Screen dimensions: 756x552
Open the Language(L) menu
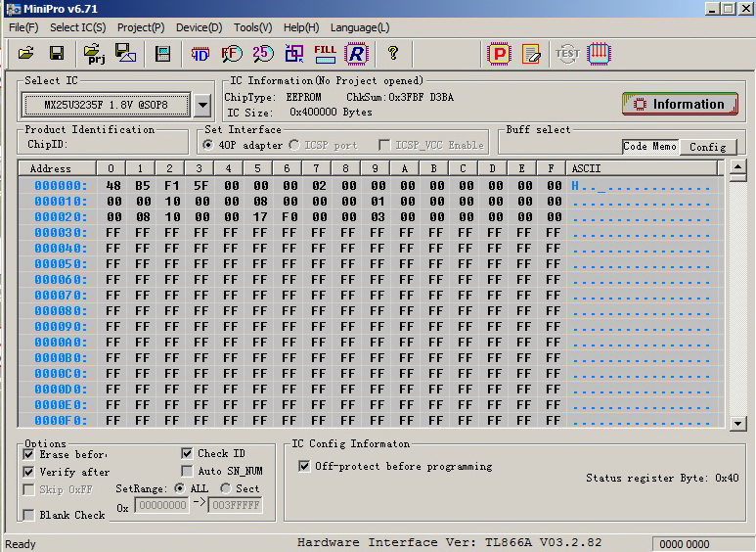coord(359,27)
